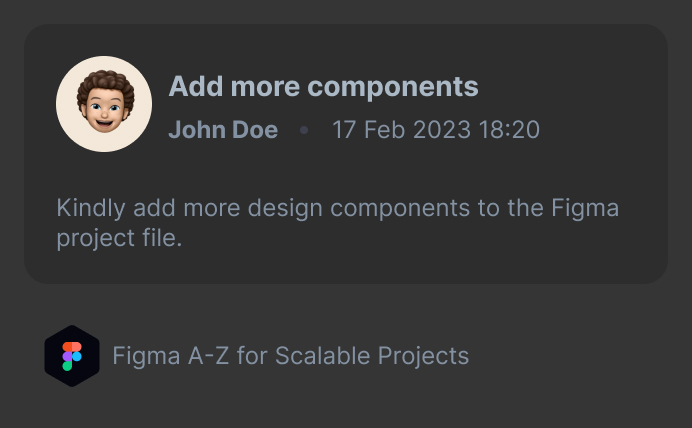Click "Feb" in the comment date
This screenshot has width=692, height=428.
tap(384, 130)
